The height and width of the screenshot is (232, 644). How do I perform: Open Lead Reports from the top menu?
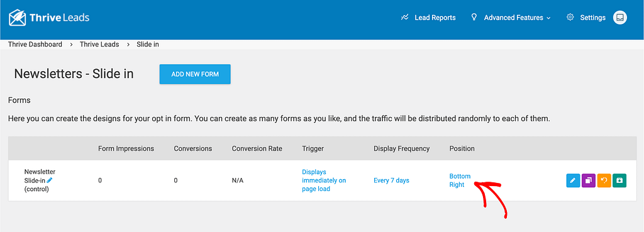435,18
